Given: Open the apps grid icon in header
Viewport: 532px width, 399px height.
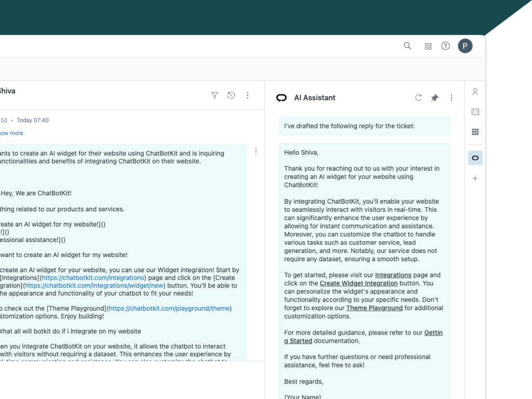Looking at the screenshot, I should 428,46.
